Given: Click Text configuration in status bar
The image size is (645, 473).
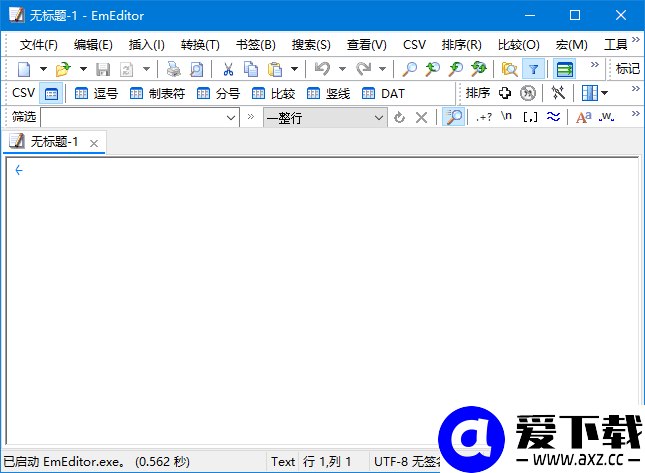Looking at the screenshot, I should 283,462.
